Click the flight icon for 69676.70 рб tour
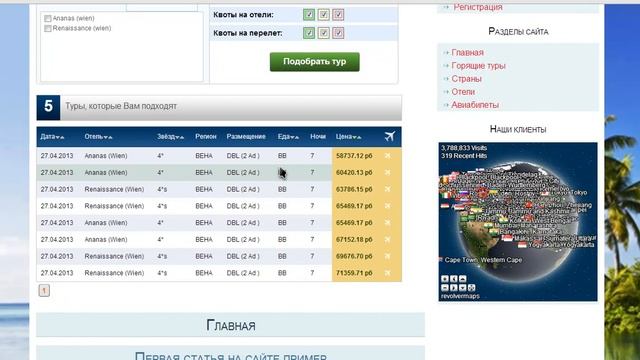640x360 pixels. (388, 256)
